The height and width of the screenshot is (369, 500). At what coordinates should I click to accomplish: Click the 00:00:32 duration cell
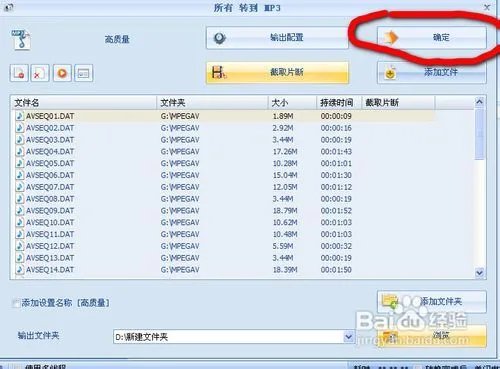pyautogui.click(x=336, y=246)
